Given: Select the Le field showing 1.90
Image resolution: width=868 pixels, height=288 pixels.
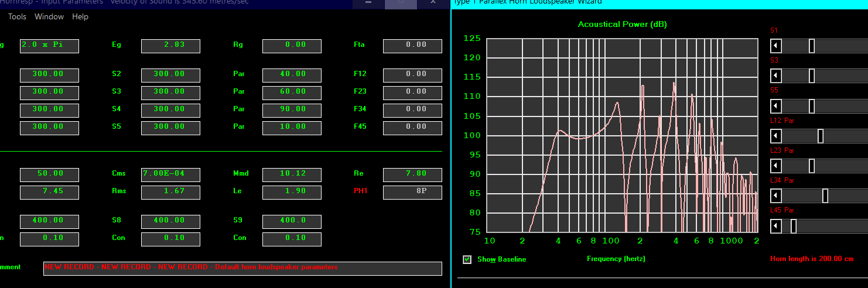Looking at the screenshot, I should tap(292, 193).
